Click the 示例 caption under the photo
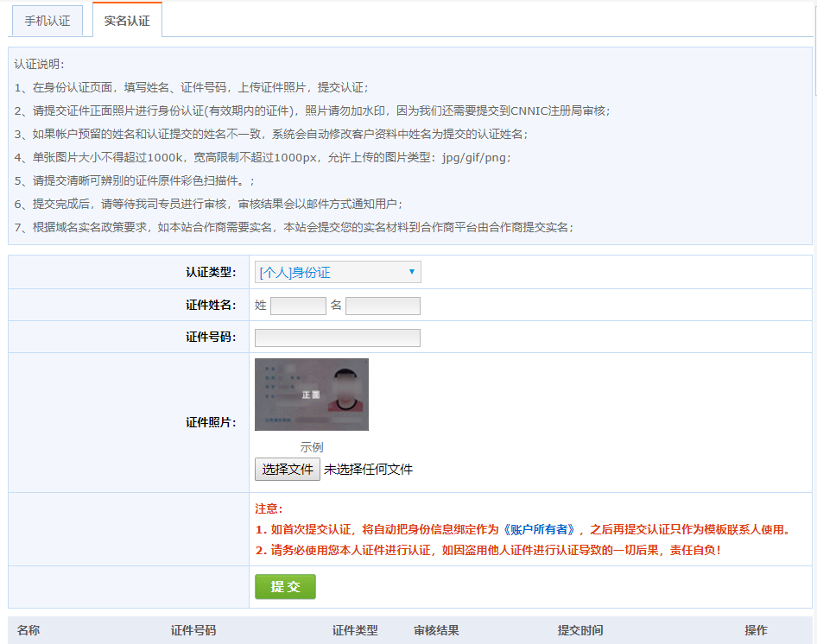 (312, 447)
